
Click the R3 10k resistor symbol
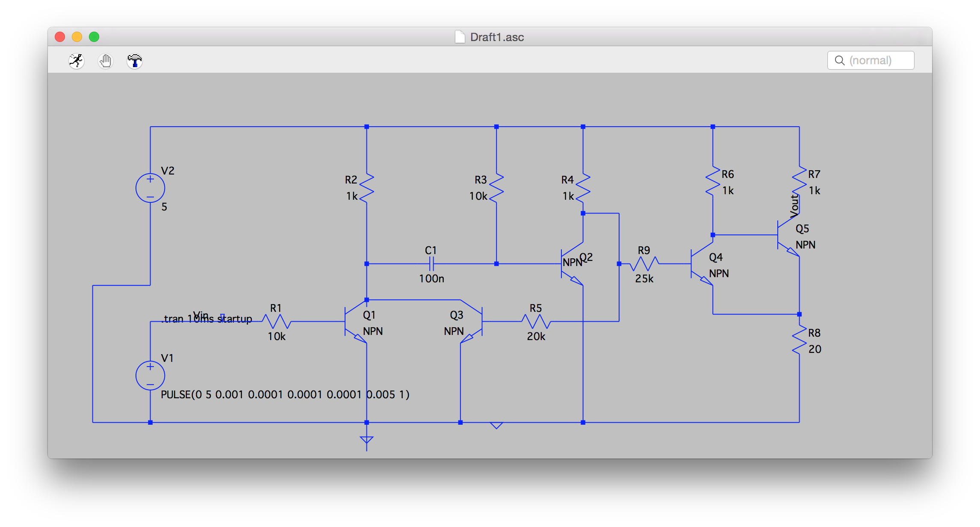(x=496, y=187)
